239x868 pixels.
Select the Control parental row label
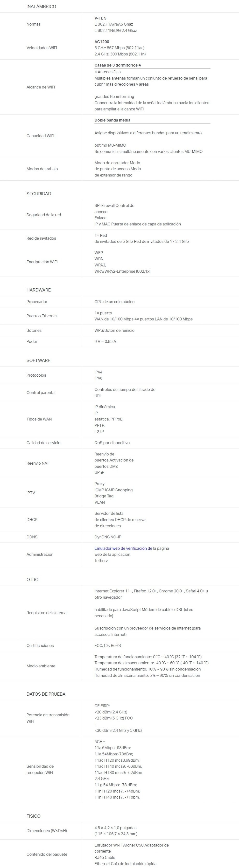point(41,393)
